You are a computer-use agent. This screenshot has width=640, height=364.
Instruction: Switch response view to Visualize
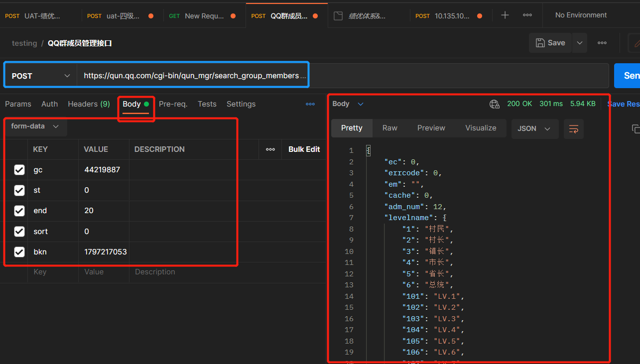[481, 128]
